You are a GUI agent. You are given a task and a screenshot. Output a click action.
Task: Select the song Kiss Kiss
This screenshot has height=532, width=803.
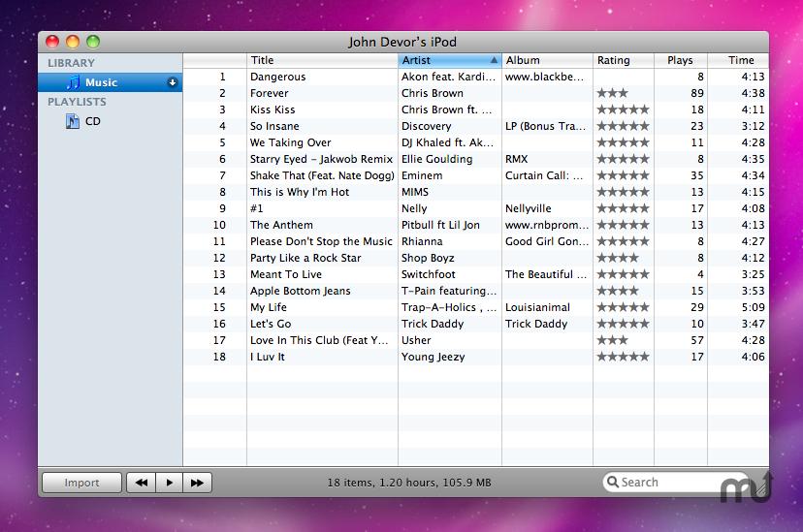coord(273,110)
